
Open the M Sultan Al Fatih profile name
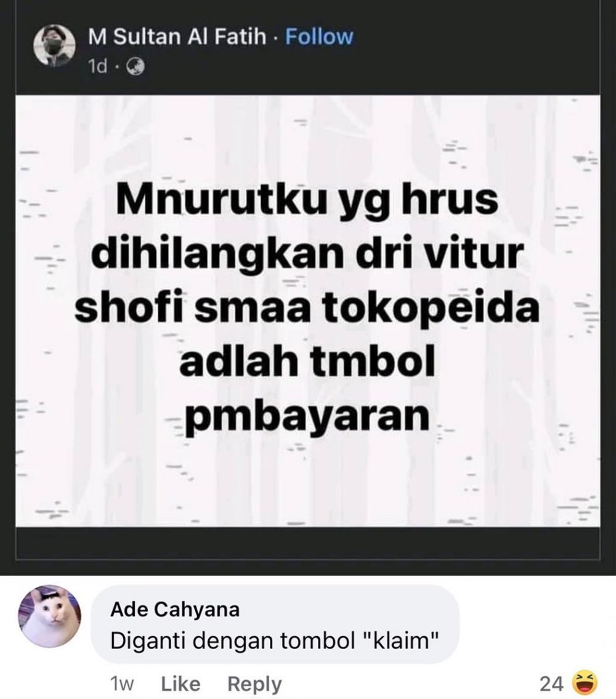point(177,36)
